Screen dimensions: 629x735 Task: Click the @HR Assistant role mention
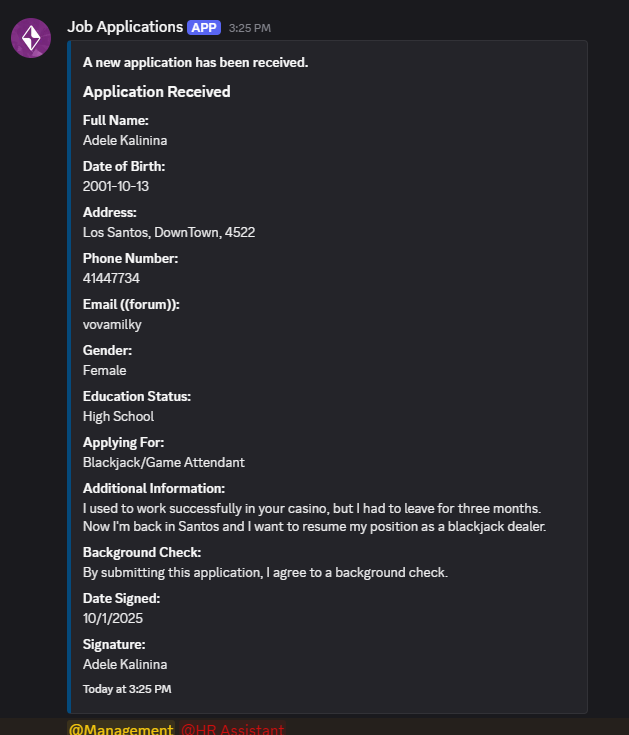tap(232, 729)
